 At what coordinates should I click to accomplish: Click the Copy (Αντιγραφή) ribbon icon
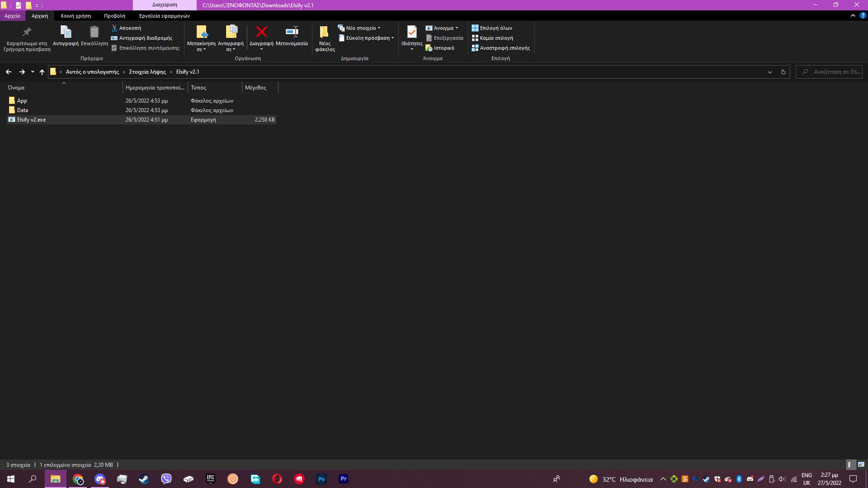point(66,32)
